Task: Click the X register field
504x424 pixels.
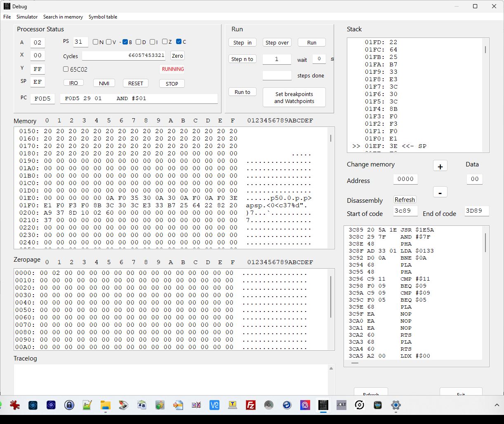Action: click(38, 55)
